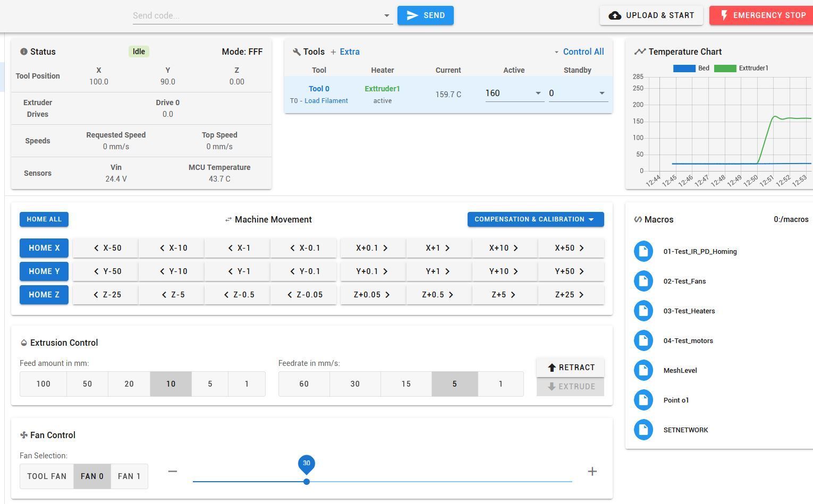Click Home Y
Image resolution: width=813 pixels, height=504 pixels.
click(x=44, y=271)
